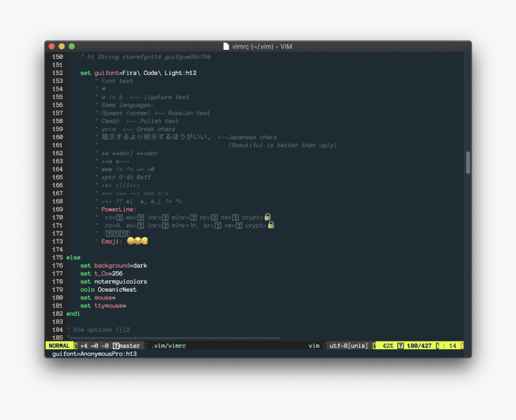
Task: Click the red close window button
Action: tap(52, 46)
